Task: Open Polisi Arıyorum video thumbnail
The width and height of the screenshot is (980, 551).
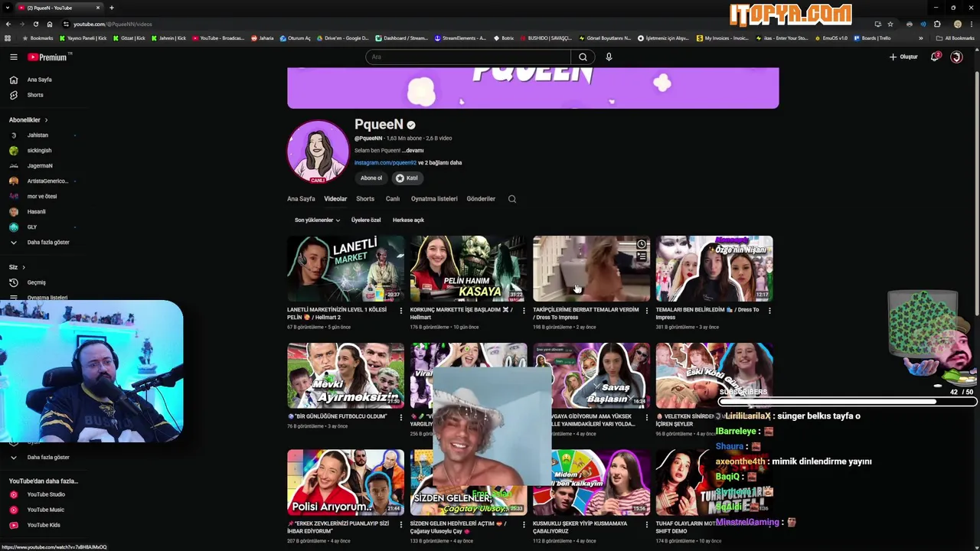Action: (x=345, y=483)
